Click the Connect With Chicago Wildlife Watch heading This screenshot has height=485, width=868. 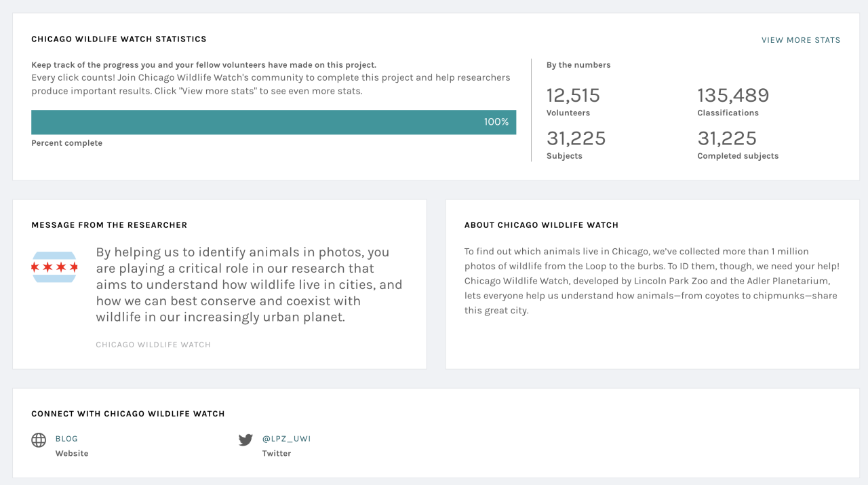pos(128,414)
